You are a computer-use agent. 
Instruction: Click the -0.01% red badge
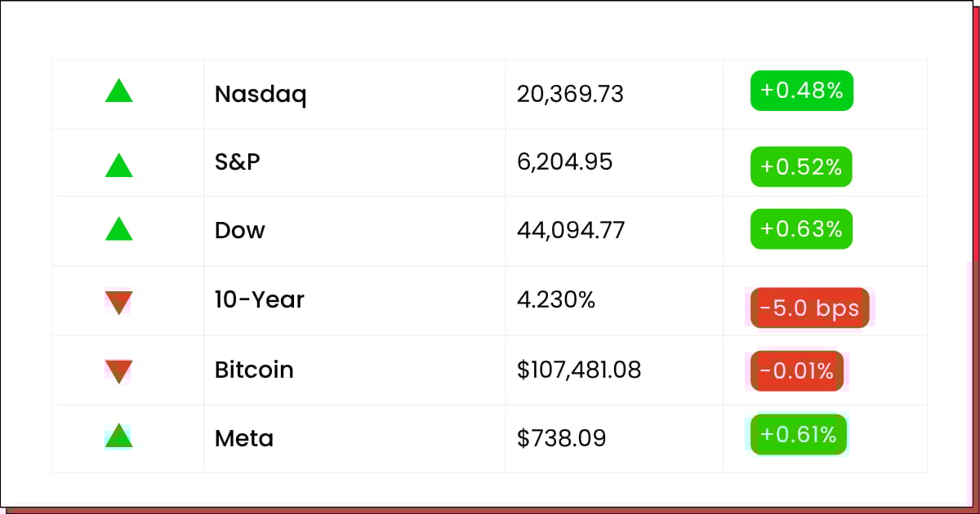coord(796,371)
